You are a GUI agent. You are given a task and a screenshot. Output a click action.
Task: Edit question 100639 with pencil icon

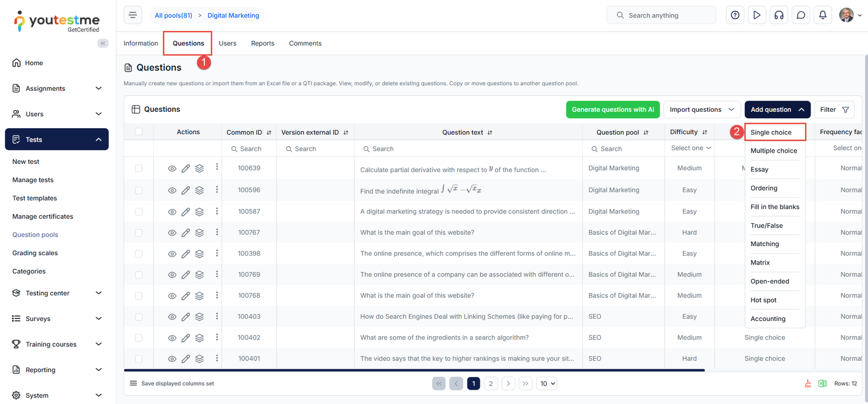pyautogui.click(x=186, y=169)
